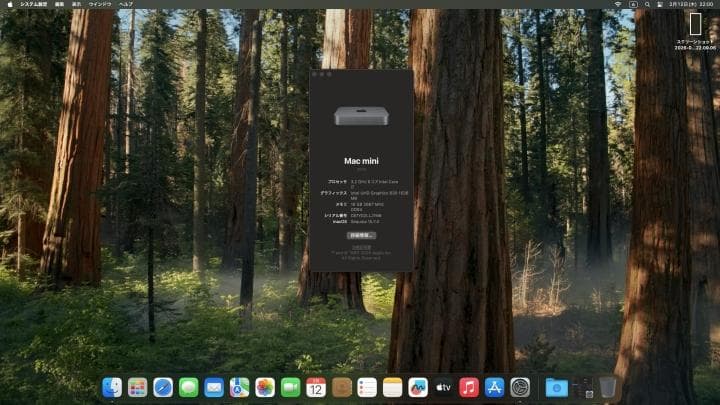The width and height of the screenshot is (720, 405).
Task: Open the Apple TV app in Dock
Action: pos(443,387)
